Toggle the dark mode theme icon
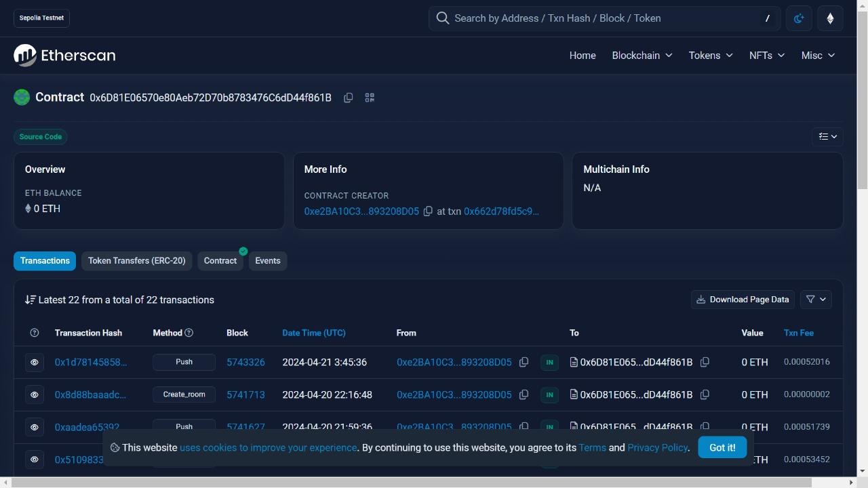This screenshot has width=868, height=488. (x=799, y=18)
